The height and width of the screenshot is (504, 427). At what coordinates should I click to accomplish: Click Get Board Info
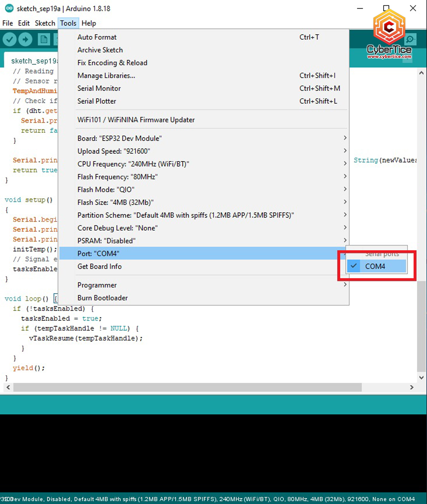[100, 267]
